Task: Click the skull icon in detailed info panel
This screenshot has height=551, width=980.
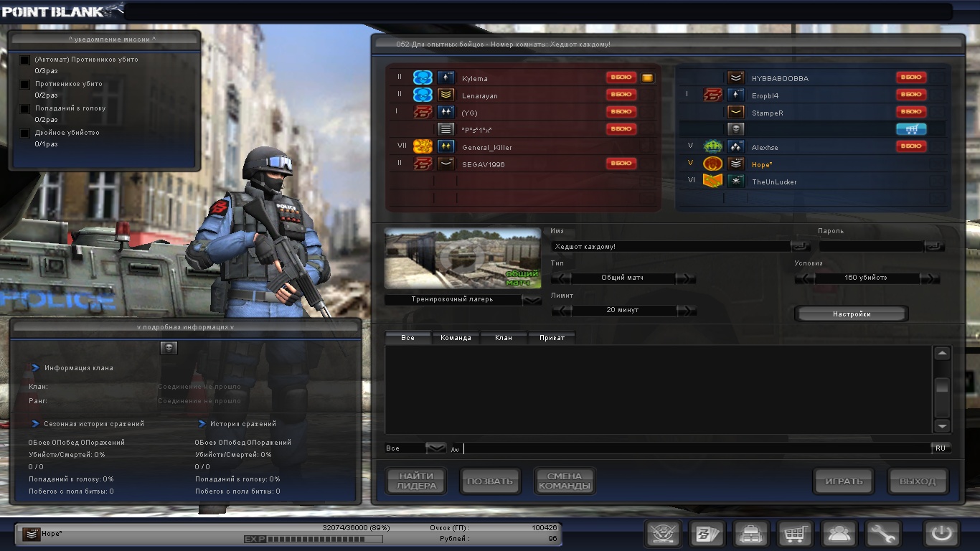Action: coord(169,348)
